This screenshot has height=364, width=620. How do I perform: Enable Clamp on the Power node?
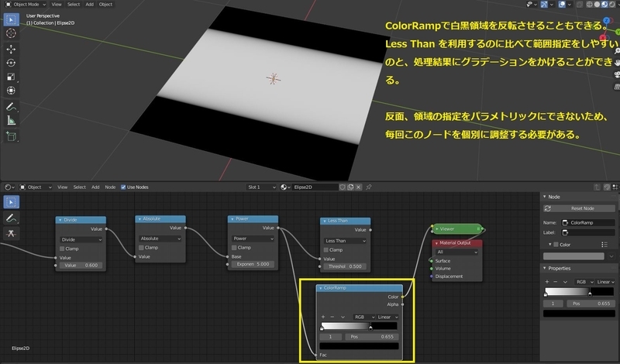[234, 247]
